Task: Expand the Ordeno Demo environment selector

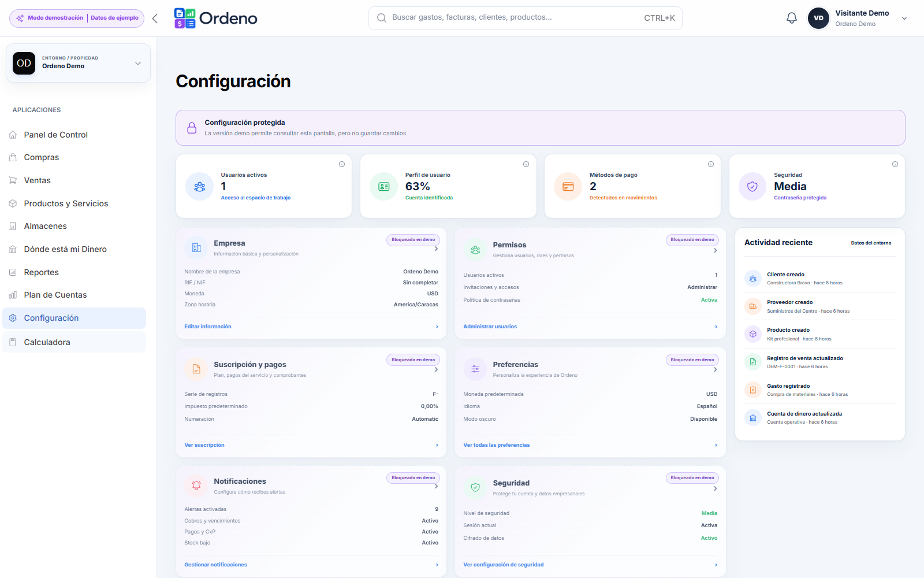Action: click(x=138, y=64)
